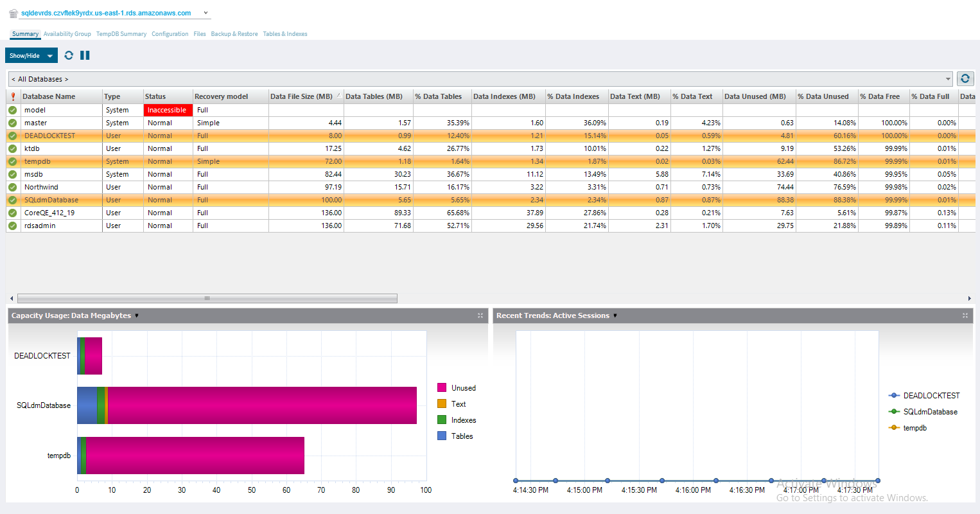Click the red alert column header icon
This screenshot has width=980, height=514.
[x=13, y=96]
